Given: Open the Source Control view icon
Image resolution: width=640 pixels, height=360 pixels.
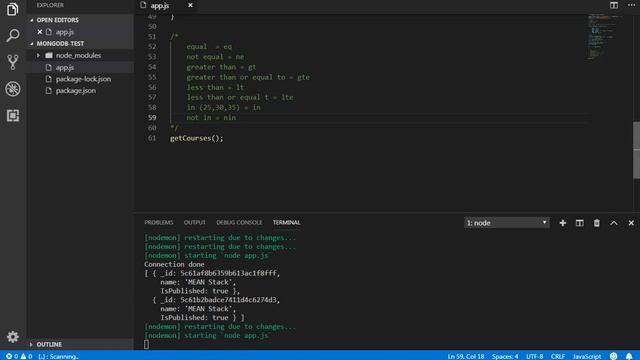Looking at the screenshot, I should pyautogui.click(x=13, y=62).
